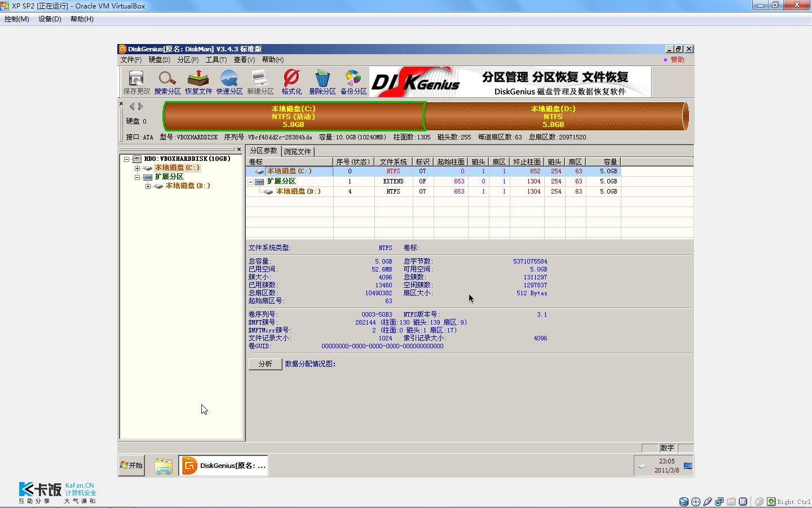812x508 pixels.
Task: Click the 分析 analyze button
Action: (x=265, y=364)
